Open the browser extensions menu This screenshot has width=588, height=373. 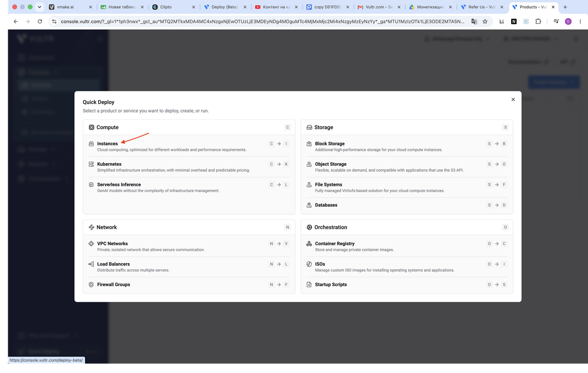click(x=538, y=21)
